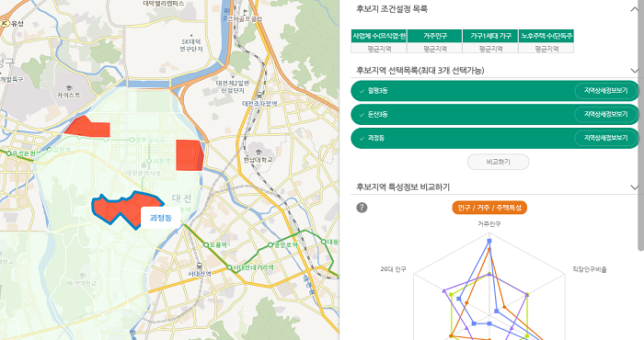This screenshot has height=340, width=644.
Task: Click the 오룡역 subway marker
Action: coord(206,244)
